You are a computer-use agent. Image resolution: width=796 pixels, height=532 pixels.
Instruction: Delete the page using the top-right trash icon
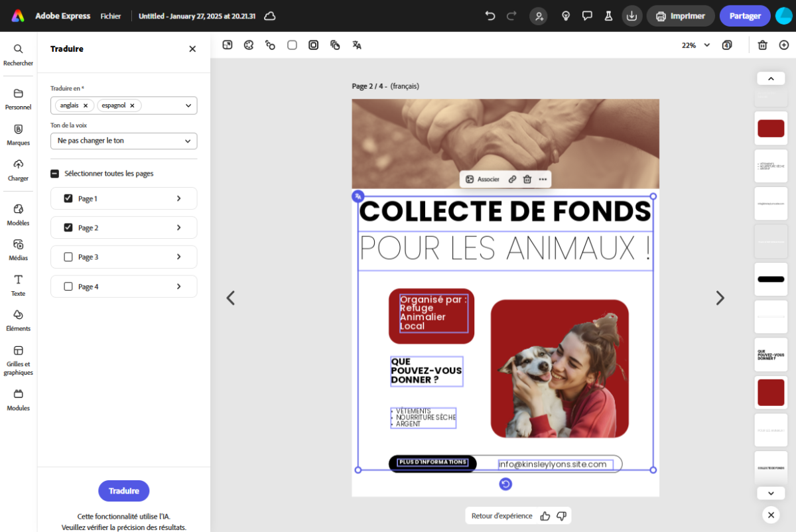pos(763,45)
